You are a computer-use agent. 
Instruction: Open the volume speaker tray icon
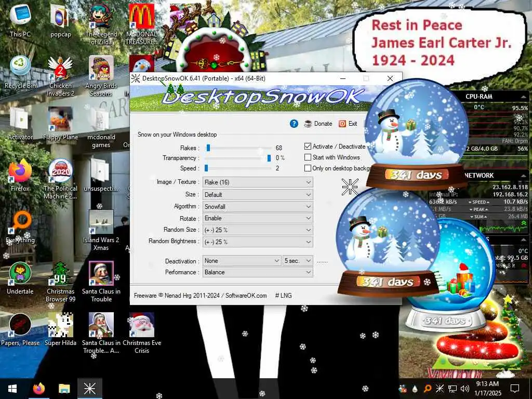[x=465, y=389]
